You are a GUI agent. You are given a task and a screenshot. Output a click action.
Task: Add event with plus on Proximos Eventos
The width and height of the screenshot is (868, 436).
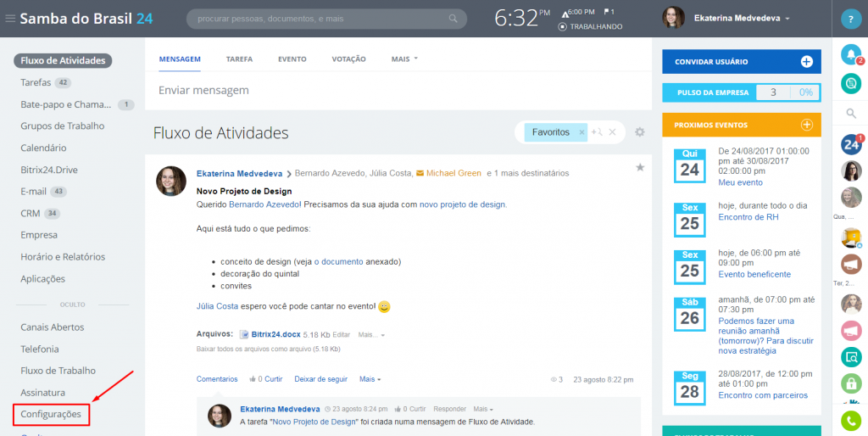point(807,125)
